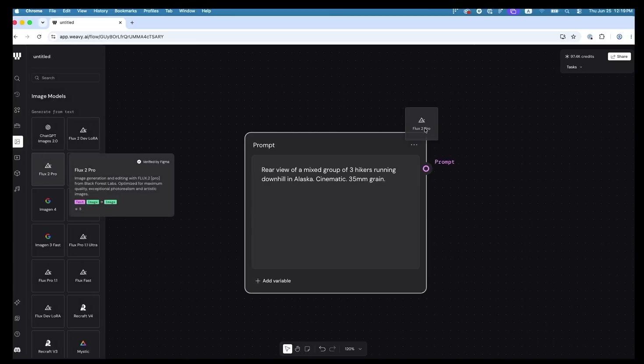Click the sticky note tool icon
This screenshot has width=644, height=364.
pyautogui.click(x=308, y=349)
